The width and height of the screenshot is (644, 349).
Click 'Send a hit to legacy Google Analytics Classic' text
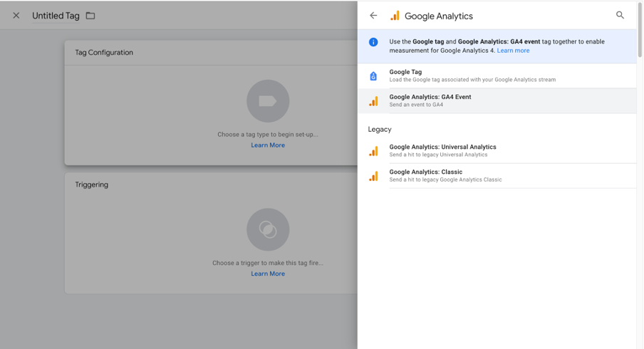(x=446, y=179)
